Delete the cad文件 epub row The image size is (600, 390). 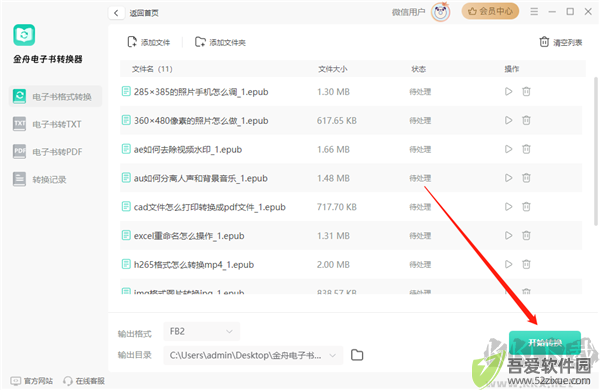tap(527, 207)
